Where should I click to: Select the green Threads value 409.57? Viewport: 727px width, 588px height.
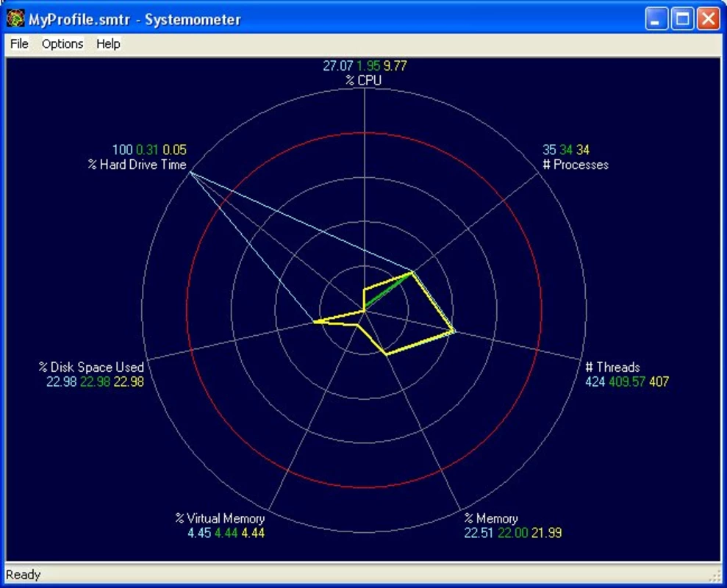coord(627,381)
